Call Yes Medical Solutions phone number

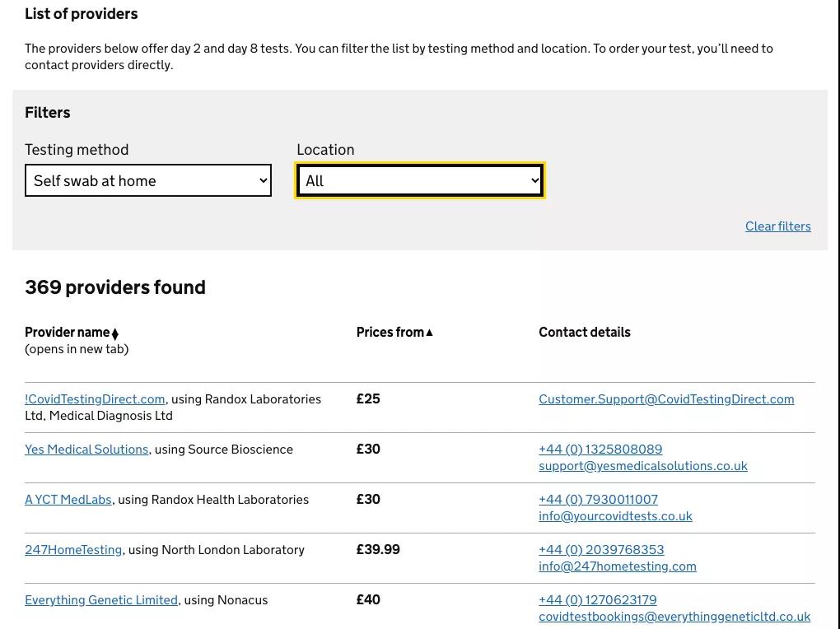pyautogui.click(x=600, y=450)
